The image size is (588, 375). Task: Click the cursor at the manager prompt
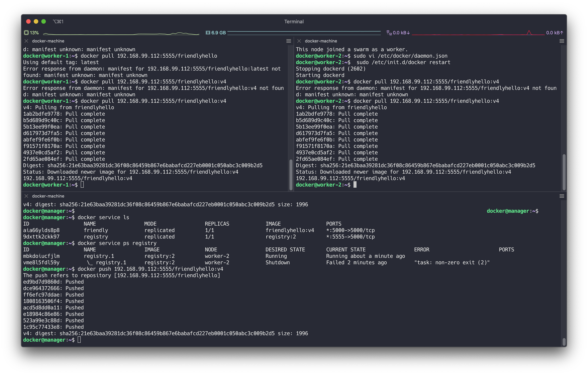tap(80, 340)
